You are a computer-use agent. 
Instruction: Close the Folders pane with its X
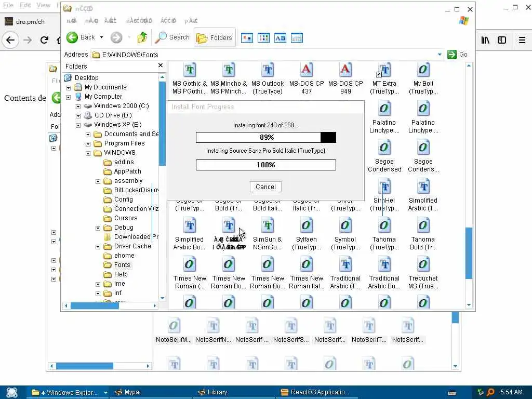[161, 65]
